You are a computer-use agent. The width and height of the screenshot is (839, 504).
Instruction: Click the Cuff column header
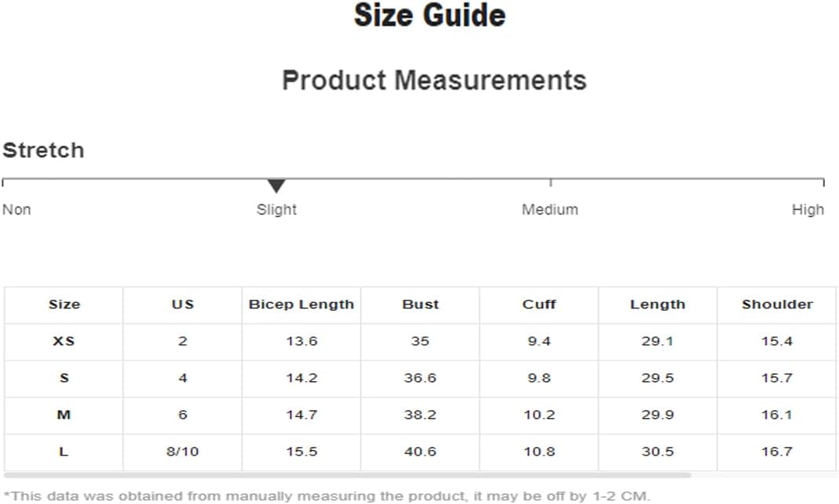539,304
